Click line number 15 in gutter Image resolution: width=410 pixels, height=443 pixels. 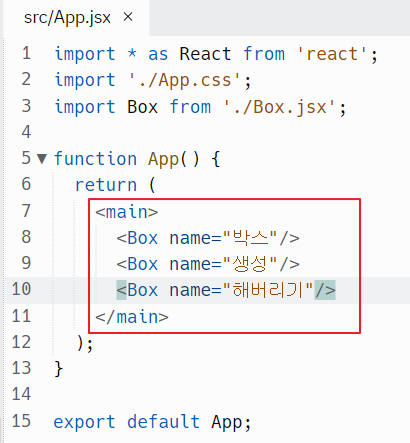21,421
